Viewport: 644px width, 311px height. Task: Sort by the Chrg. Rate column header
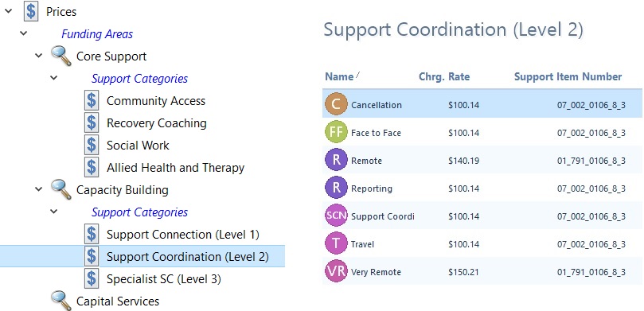[x=444, y=76]
